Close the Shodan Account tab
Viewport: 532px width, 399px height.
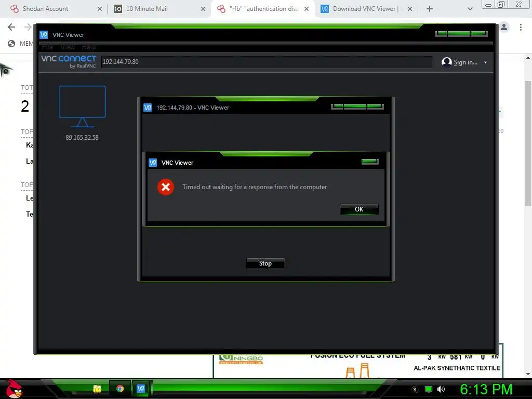coord(99,9)
